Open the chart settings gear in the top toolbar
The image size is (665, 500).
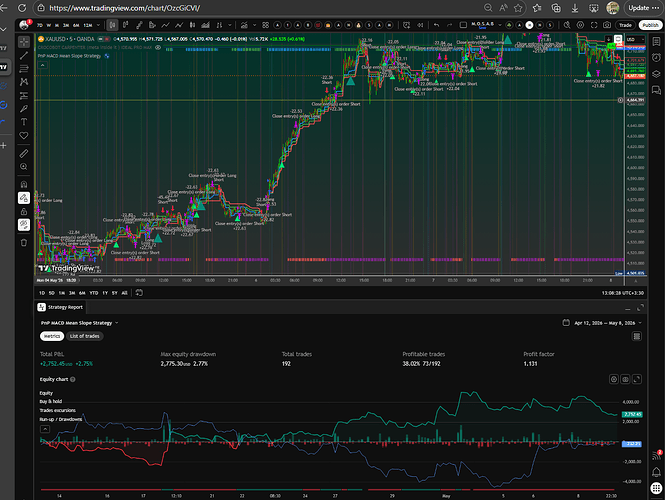point(580,25)
